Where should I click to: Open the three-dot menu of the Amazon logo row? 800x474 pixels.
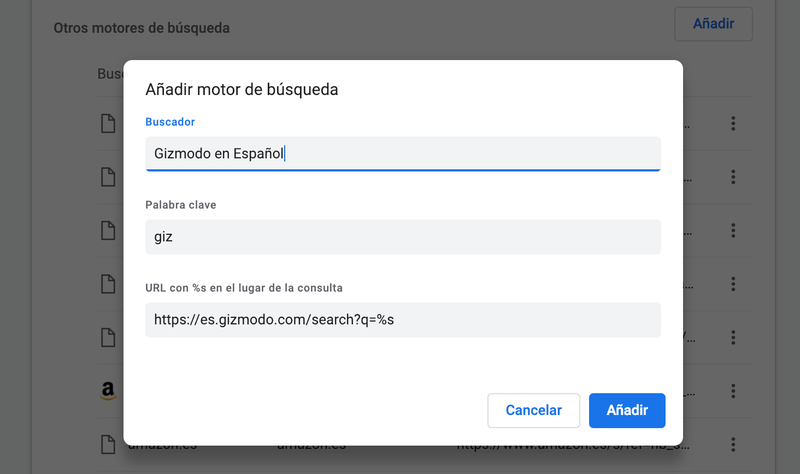pyautogui.click(x=733, y=391)
